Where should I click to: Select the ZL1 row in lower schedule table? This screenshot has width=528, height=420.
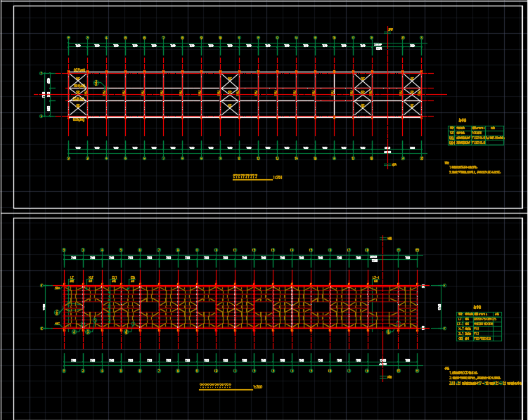(x=479, y=334)
